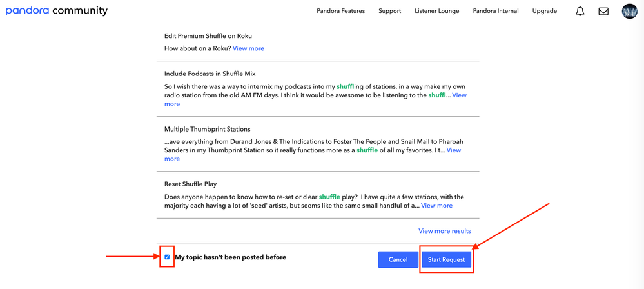644x289 pixels.
Task: Open the Pandora Internal menu
Action: coord(495,11)
